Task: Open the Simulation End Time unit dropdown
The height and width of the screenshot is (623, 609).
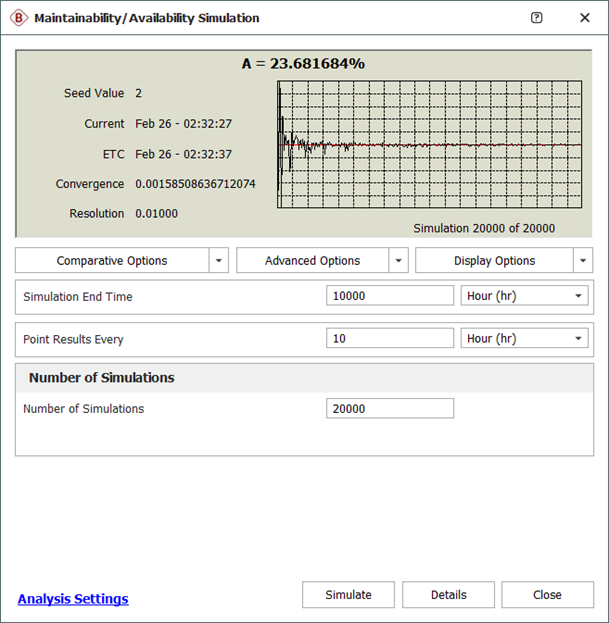Action: 526,297
